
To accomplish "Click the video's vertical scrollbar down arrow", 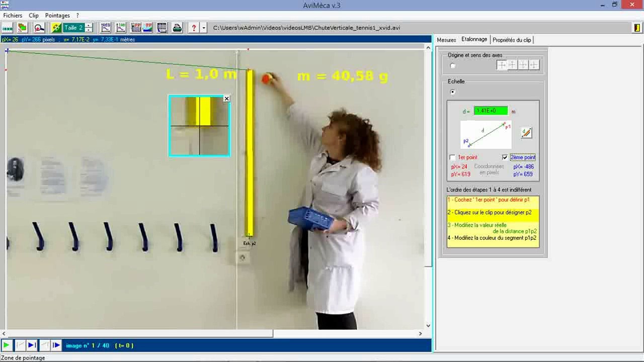I will (x=428, y=326).
